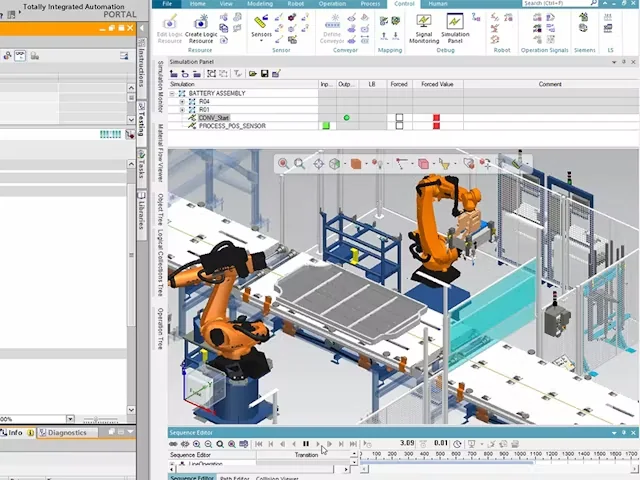Click the Forced Value column header
Viewport: 640px width, 480px height.
pos(438,84)
